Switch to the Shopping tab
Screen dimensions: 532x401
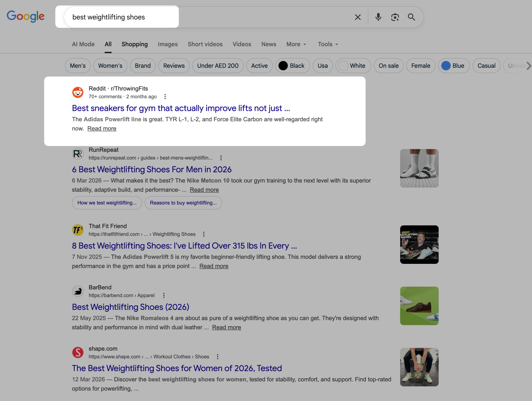pos(134,44)
